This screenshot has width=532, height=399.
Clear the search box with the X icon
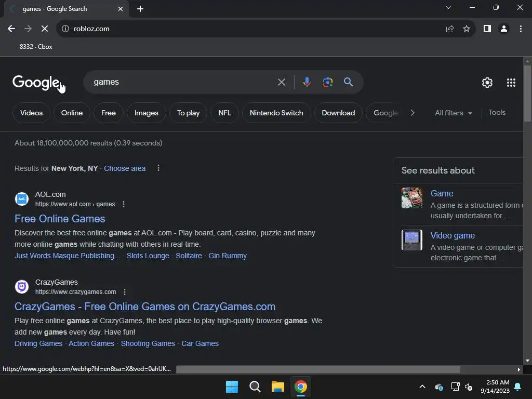pyautogui.click(x=281, y=82)
